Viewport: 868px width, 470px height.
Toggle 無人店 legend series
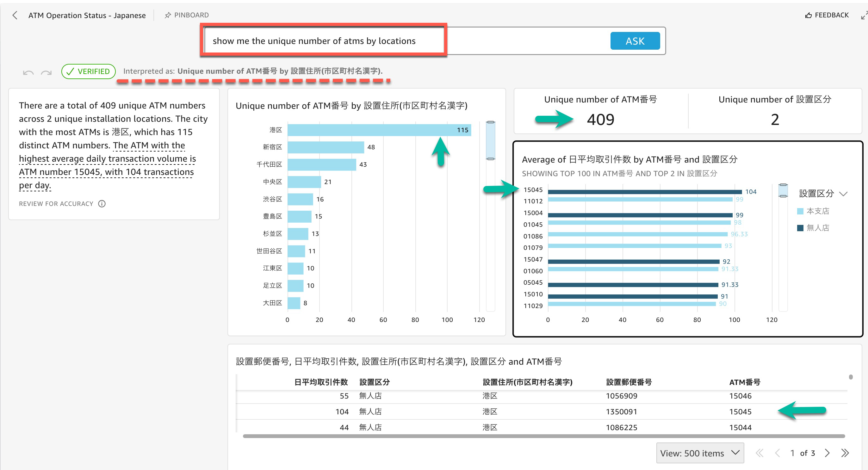[817, 228]
